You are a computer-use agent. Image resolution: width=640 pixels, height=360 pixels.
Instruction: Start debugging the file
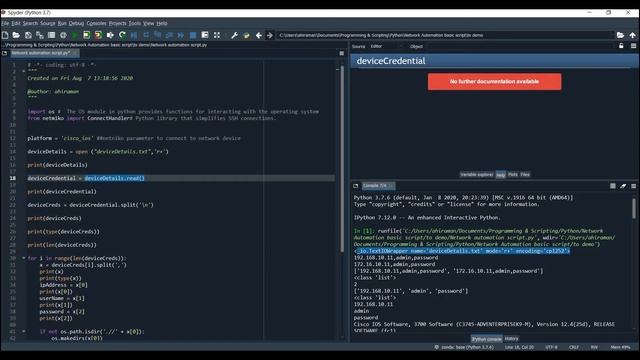pos(134,35)
